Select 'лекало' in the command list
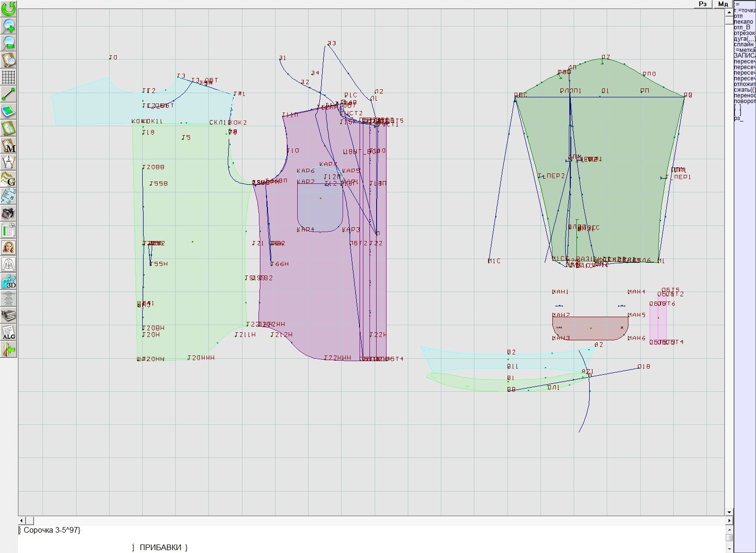The image size is (756, 553). 743,22
